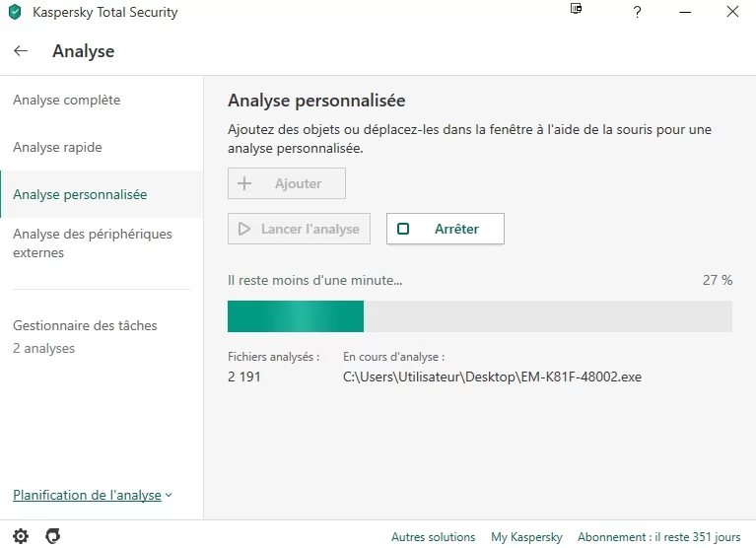Image resolution: width=756 pixels, height=548 pixels.
Task: Open settings with the gear icon
Action: point(21,536)
